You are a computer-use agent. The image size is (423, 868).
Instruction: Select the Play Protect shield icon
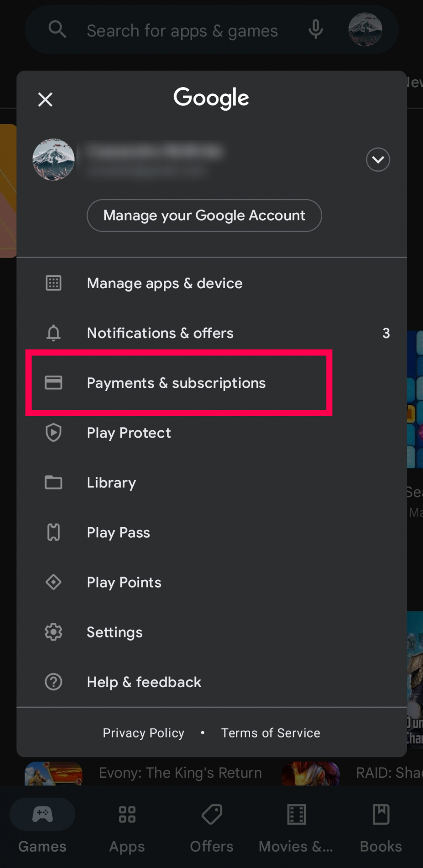click(x=53, y=432)
